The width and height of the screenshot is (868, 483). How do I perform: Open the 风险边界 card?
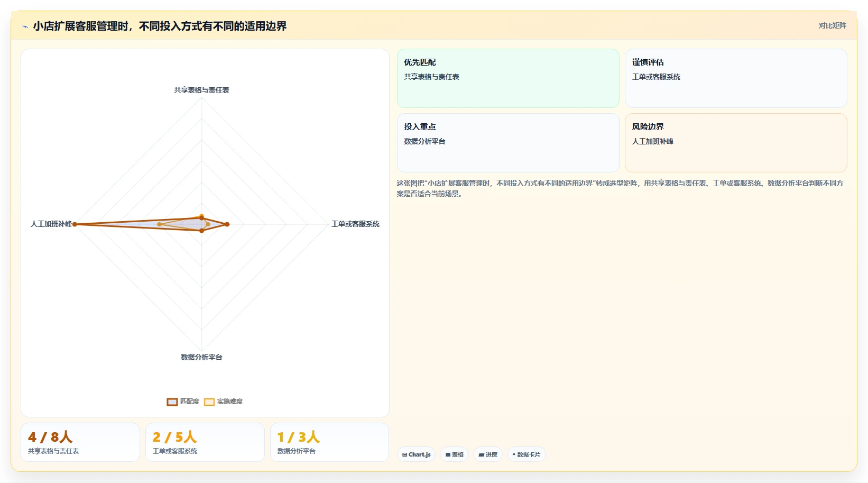click(x=736, y=143)
